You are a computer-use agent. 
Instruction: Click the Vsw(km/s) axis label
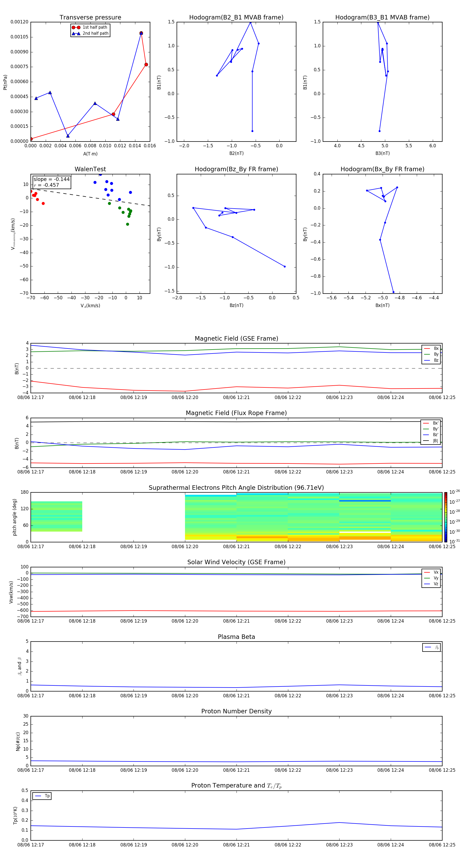(x=11, y=592)
